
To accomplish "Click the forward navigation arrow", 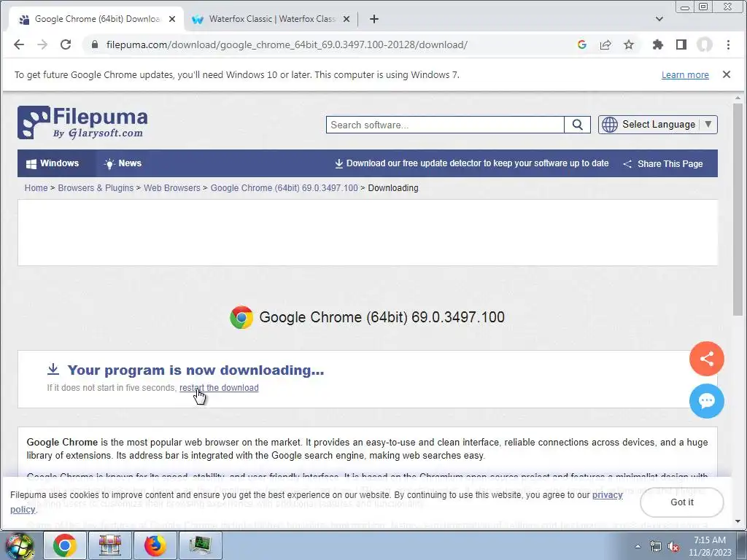I will (x=42, y=44).
